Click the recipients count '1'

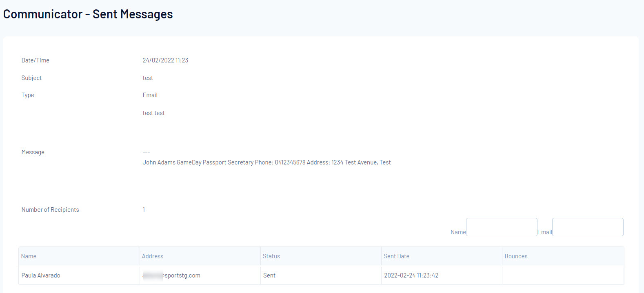click(x=144, y=210)
